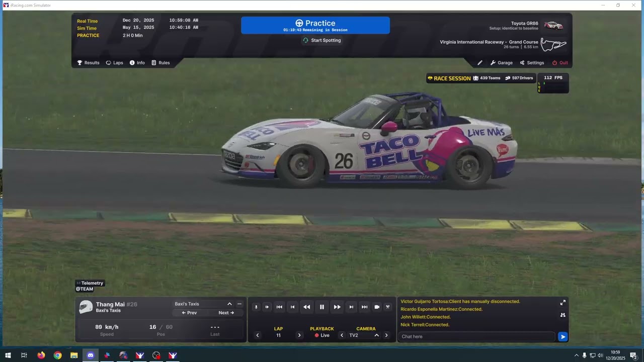Screen dimensions: 644x362
Task: Open the Garage
Action: click(x=501, y=63)
